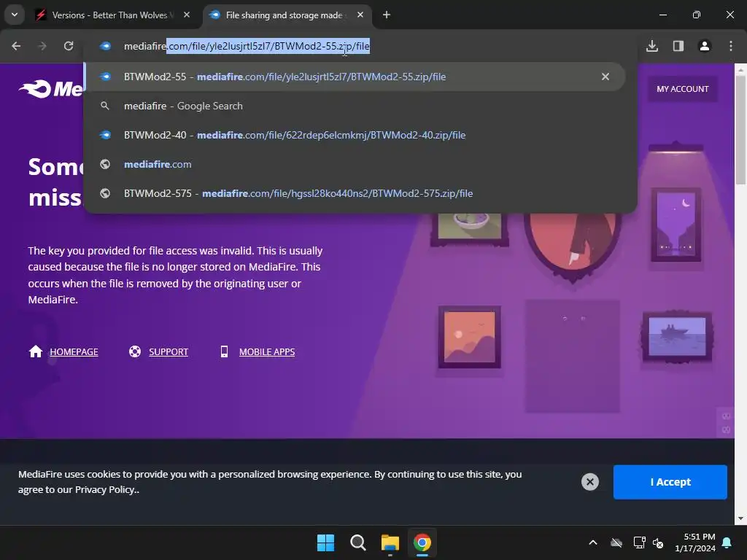The height and width of the screenshot is (560, 747).
Task: Click the MY ACCOUNT button
Action: click(x=682, y=89)
